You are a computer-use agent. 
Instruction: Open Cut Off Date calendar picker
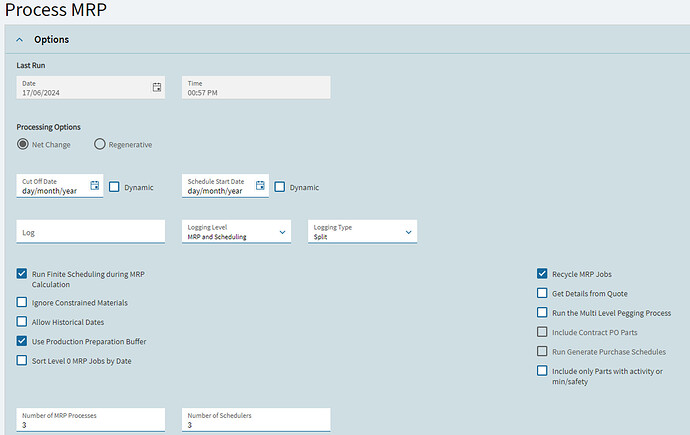[95, 185]
